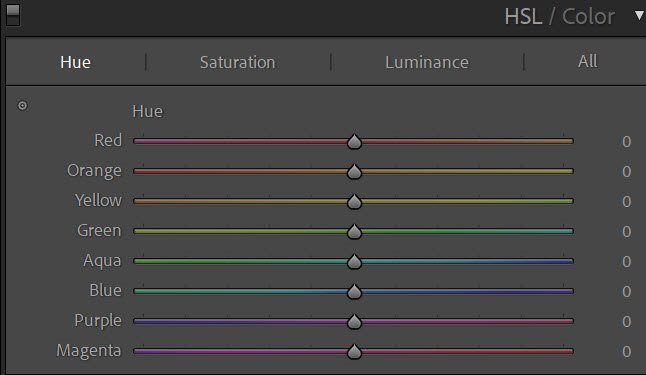646x375 pixels.
Task: Click the Purple hue slider handle
Action: 354,321
